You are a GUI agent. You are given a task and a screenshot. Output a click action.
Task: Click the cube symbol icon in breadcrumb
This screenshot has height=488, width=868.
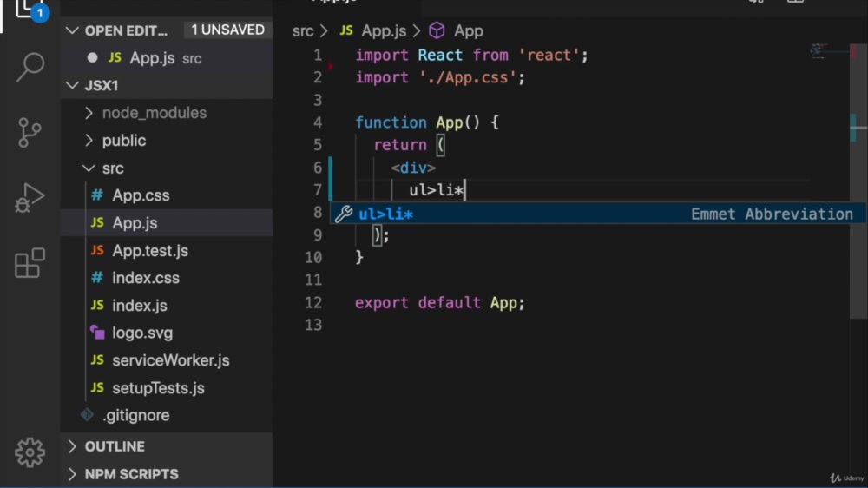[437, 30]
